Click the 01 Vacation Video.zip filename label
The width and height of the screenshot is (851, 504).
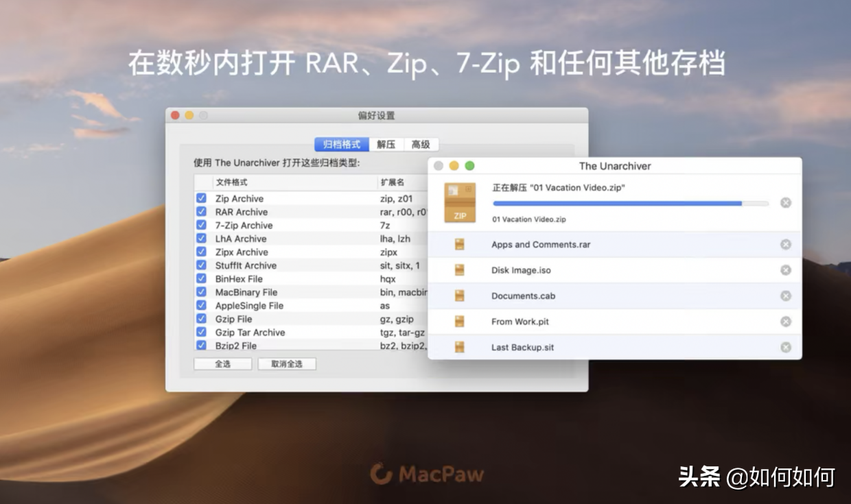pos(529,219)
